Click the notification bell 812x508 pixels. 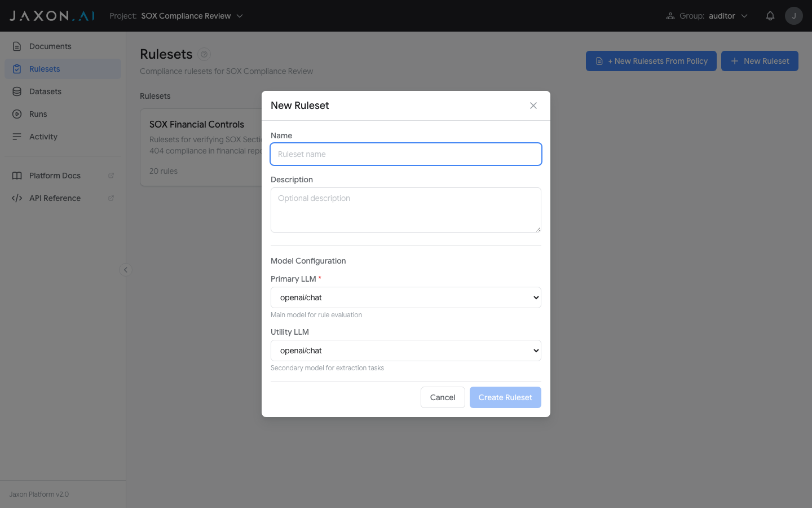click(770, 15)
